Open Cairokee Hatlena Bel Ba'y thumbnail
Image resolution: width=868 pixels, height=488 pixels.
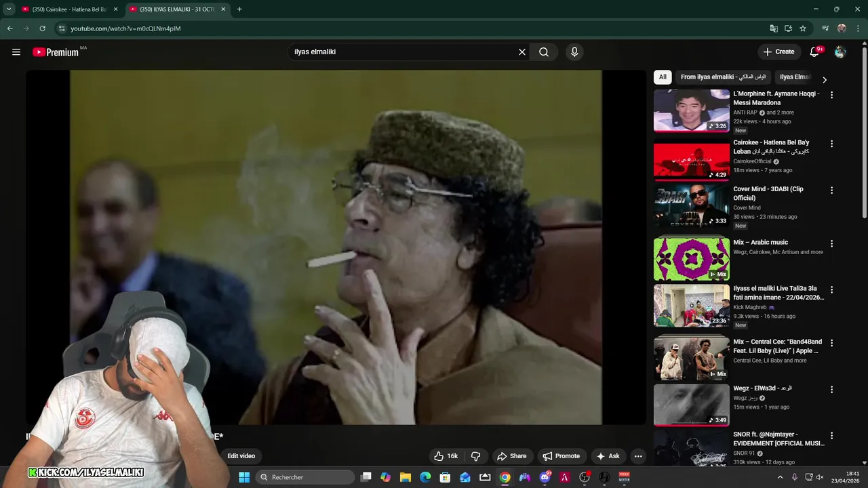[692, 159]
